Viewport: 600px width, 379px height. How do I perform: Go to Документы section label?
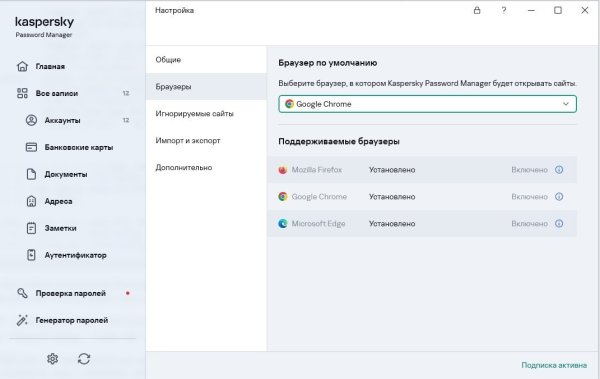(x=66, y=174)
